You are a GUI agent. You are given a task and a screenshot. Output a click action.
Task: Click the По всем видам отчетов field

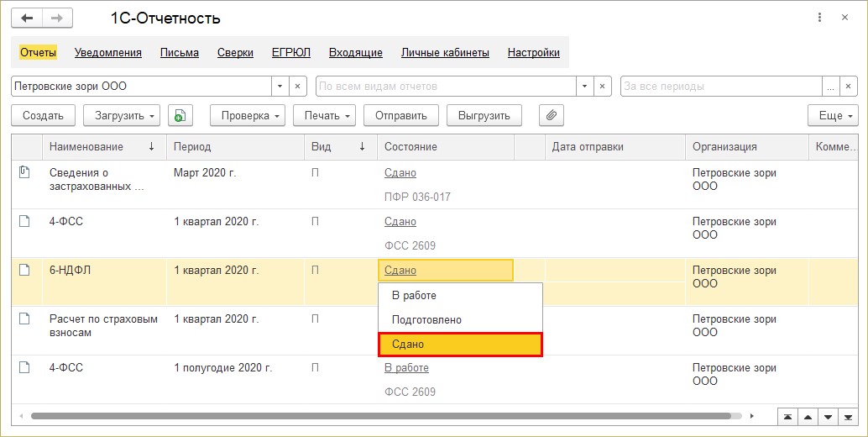(447, 87)
